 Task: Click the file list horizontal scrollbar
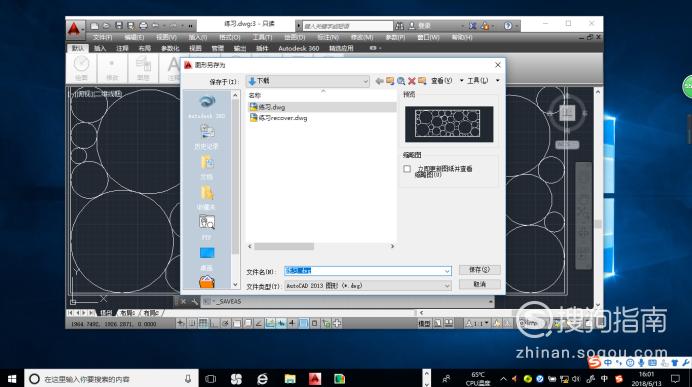pos(321,246)
